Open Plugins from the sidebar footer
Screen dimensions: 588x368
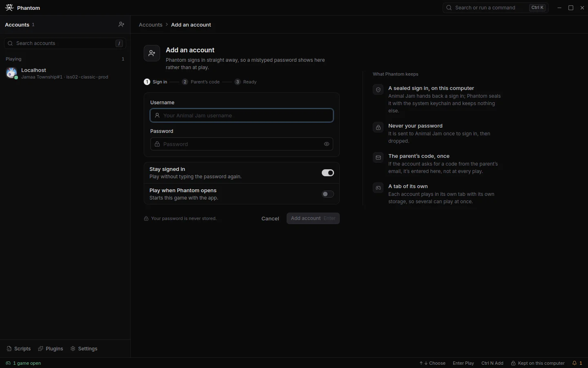point(51,349)
